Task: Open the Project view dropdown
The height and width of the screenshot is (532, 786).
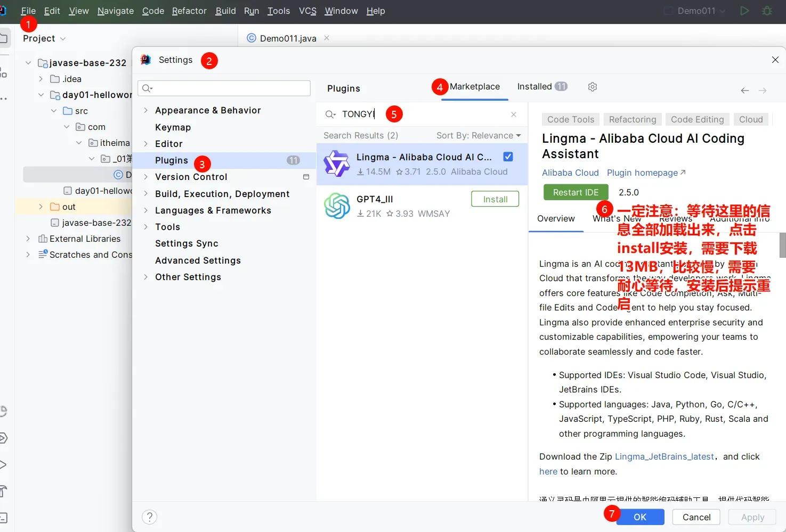Action: [x=44, y=38]
